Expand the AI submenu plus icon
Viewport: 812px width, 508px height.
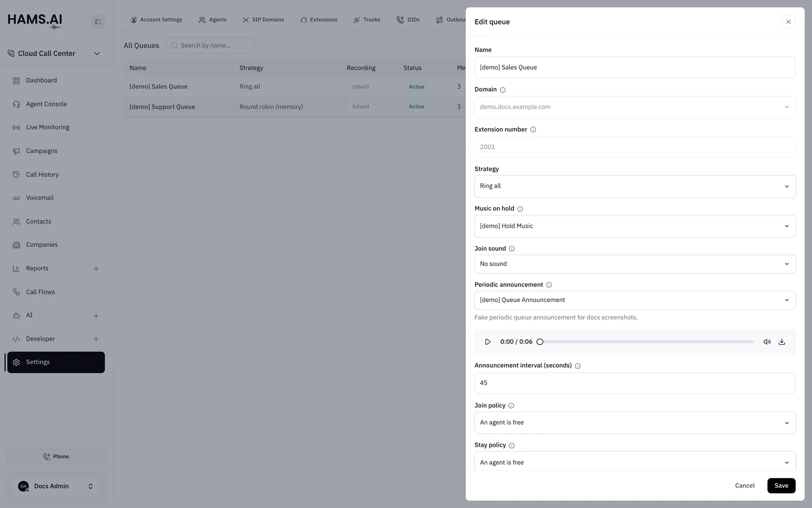(96, 315)
